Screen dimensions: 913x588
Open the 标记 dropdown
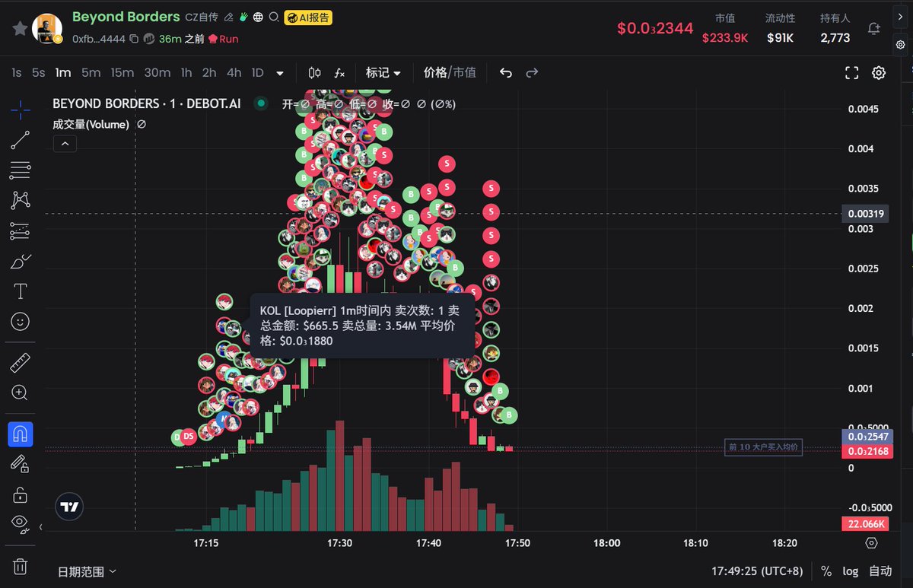[383, 73]
